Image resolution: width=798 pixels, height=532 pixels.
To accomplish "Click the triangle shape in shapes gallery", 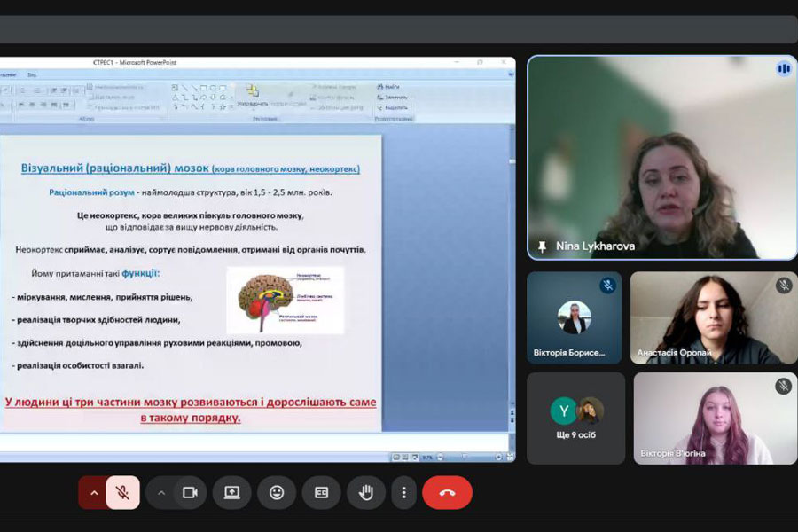I will tap(175, 98).
